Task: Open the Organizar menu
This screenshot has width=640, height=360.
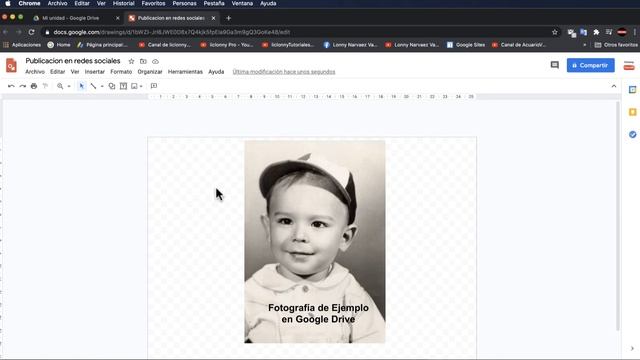Action: (x=150, y=71)
